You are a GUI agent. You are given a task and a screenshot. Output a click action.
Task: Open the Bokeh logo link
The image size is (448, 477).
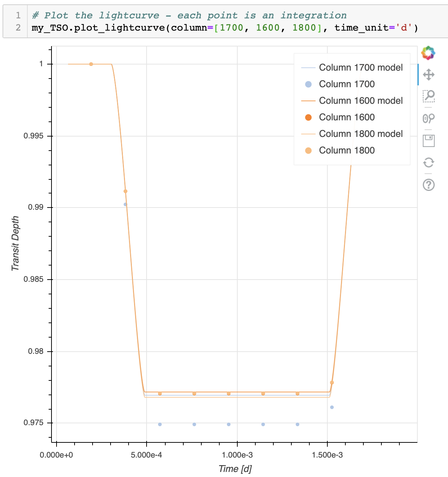(428, 53)
